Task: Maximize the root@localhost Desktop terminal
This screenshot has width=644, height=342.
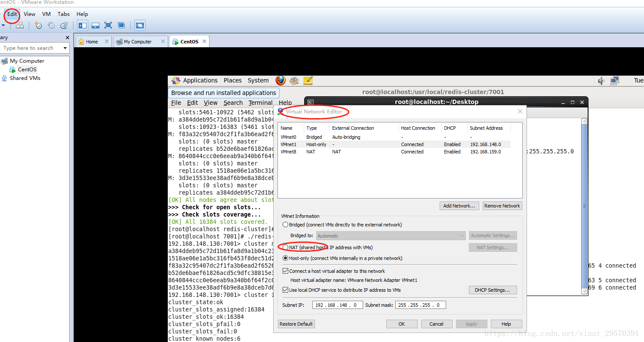Action: [573, 102]
